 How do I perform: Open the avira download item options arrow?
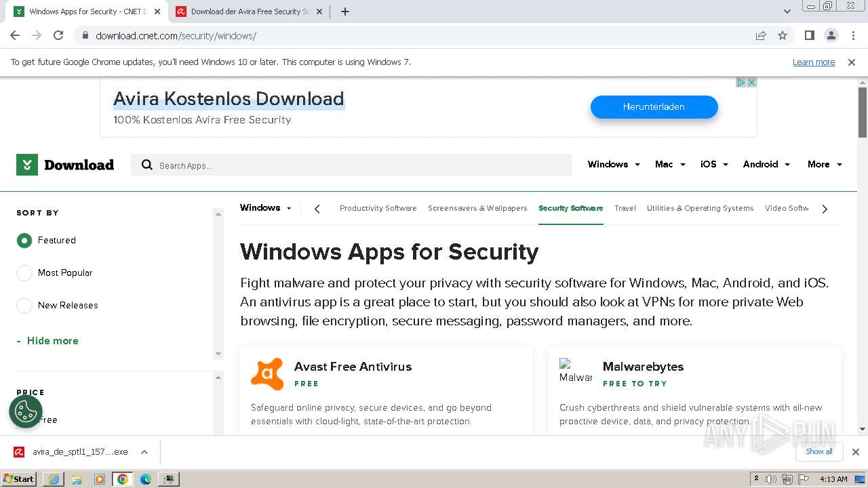[144, 452]
